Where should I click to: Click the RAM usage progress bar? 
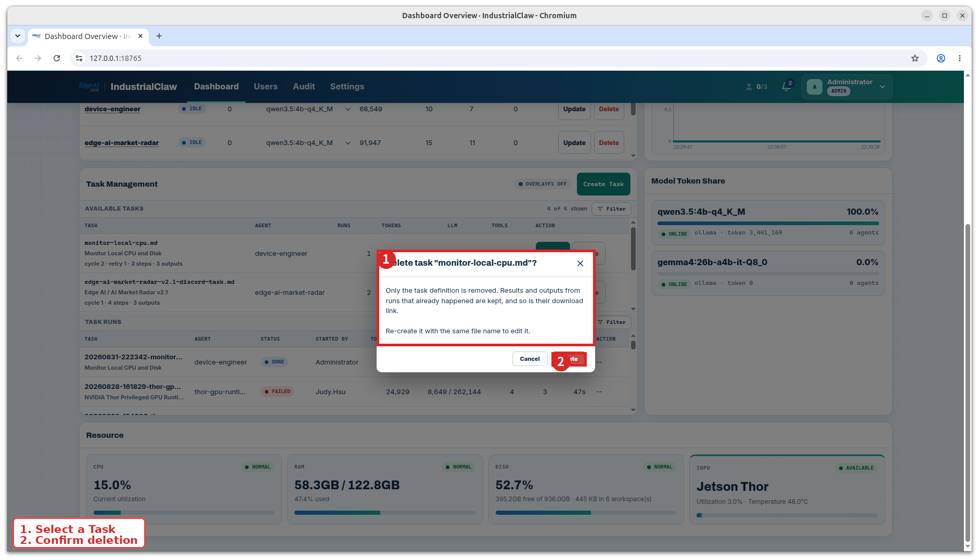(x=385, y=513)
